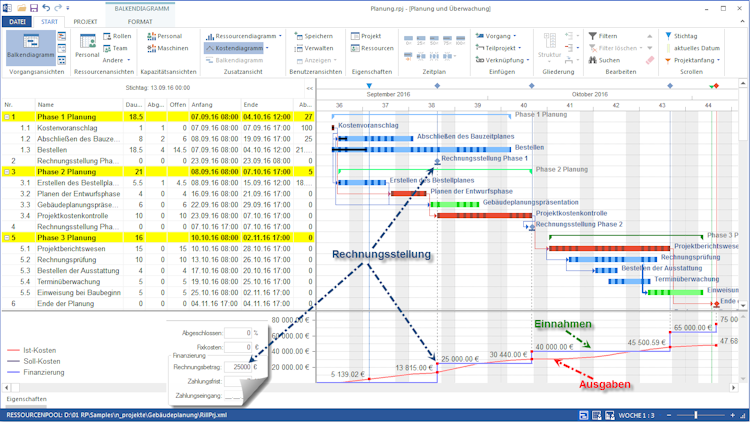Click the Filtern button
This screenshot has width=750, height=422.
pyautogui.click(x=603, y=36)
